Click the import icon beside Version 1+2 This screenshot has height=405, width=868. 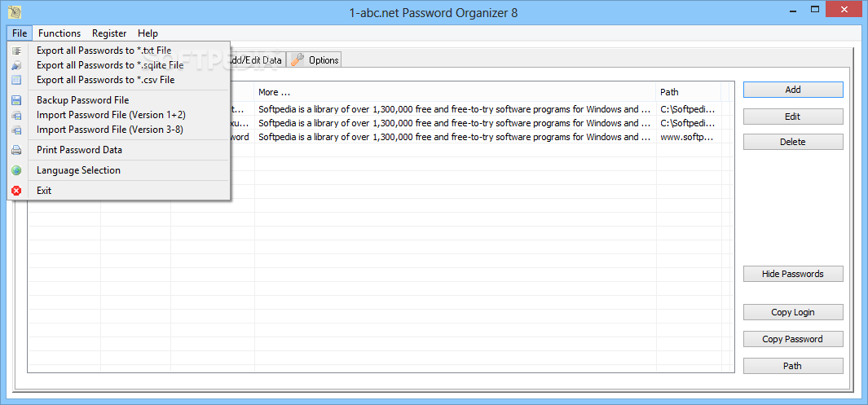[x=16, y=115]
